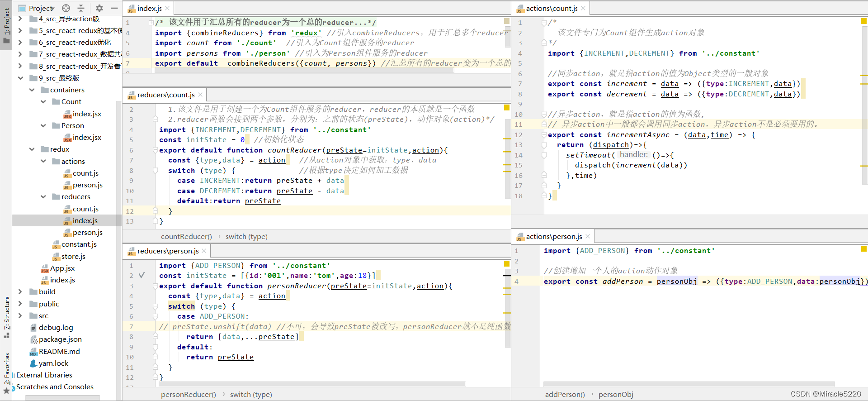Collapse the containers folder

point(32,90)
